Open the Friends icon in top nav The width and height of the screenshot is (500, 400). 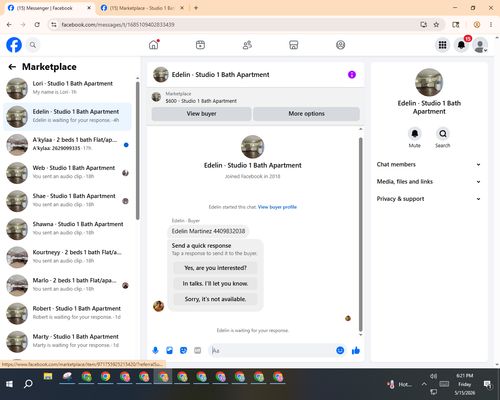click(247, 45)
